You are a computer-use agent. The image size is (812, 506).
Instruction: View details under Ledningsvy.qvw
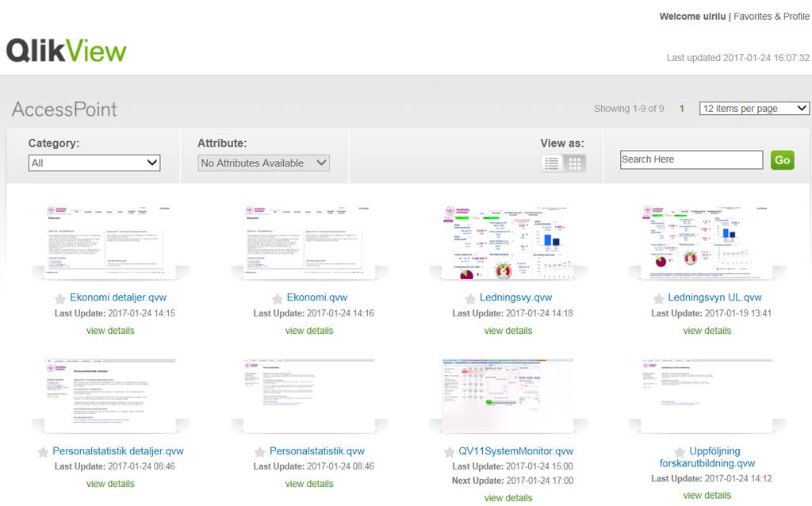[x=508, y=331]
